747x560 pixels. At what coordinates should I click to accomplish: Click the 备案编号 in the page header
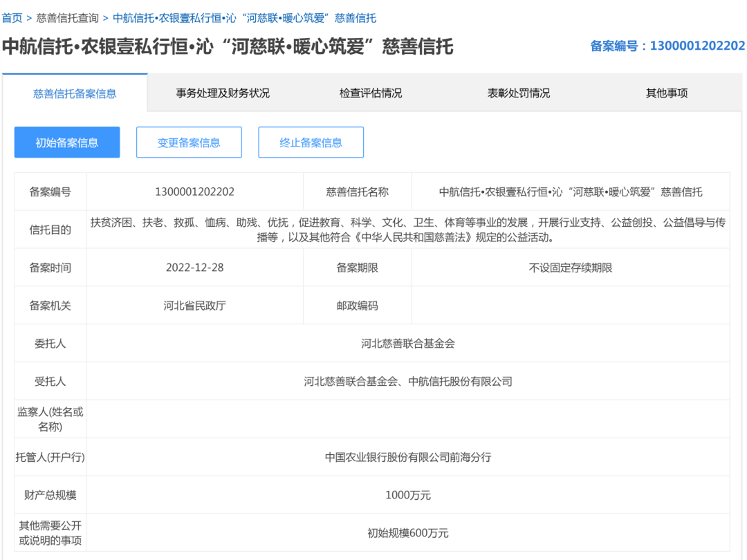pyautogui.click(x=667, y=46)
